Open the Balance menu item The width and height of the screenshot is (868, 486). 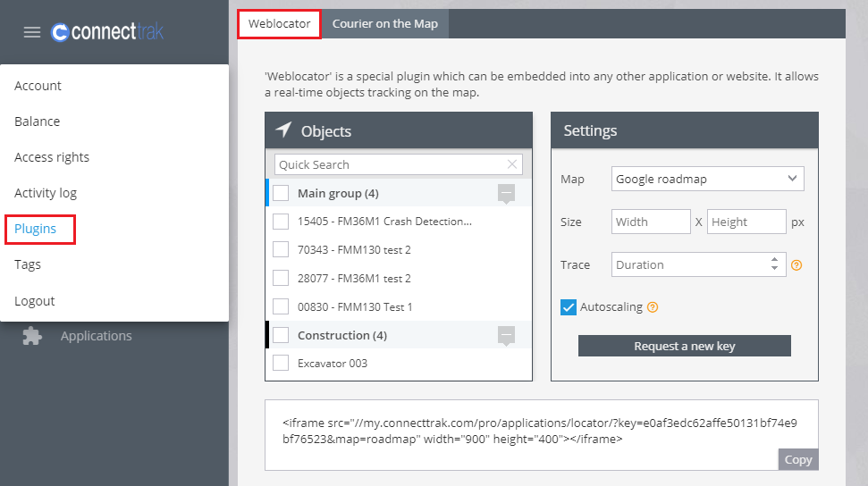pyautogui.click(x=37, y=121)
